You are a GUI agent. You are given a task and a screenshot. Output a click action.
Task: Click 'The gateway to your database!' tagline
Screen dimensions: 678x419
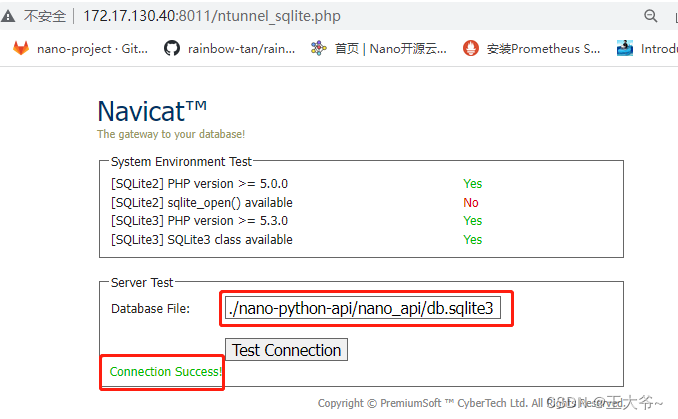tap(171, 134)
